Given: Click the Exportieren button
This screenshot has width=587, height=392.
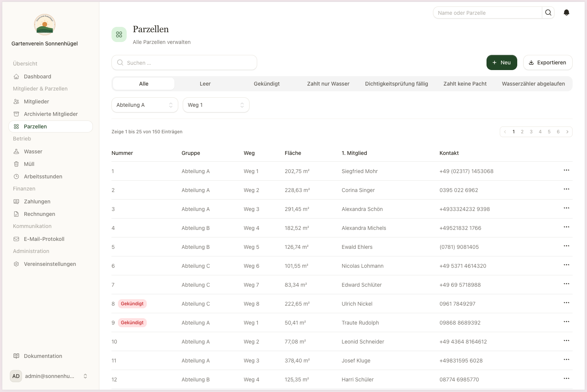Looking at the screenshot, I should coord(548,62).
